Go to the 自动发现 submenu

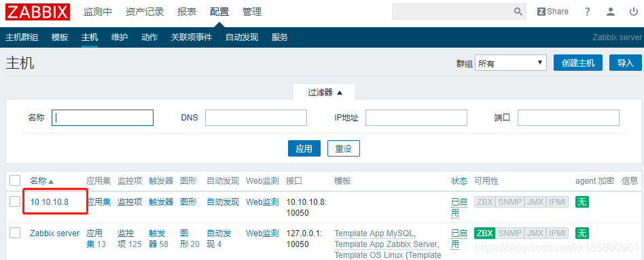click(x=242, y=37)
